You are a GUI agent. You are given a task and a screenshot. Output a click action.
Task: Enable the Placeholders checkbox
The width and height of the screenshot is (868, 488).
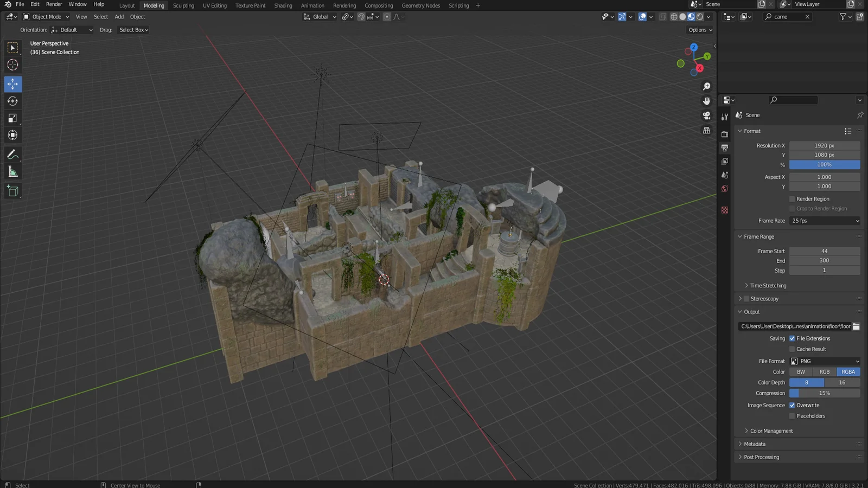click(x=792, y=416)
